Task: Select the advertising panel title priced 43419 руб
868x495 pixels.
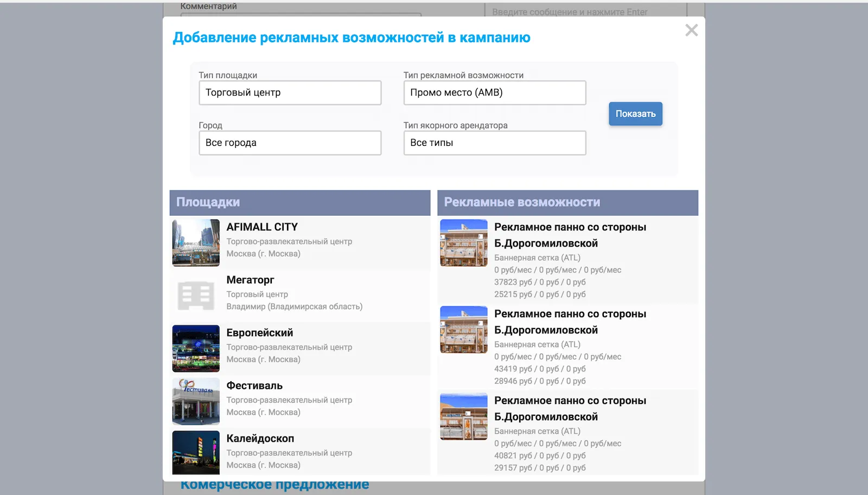Action: 570,322
